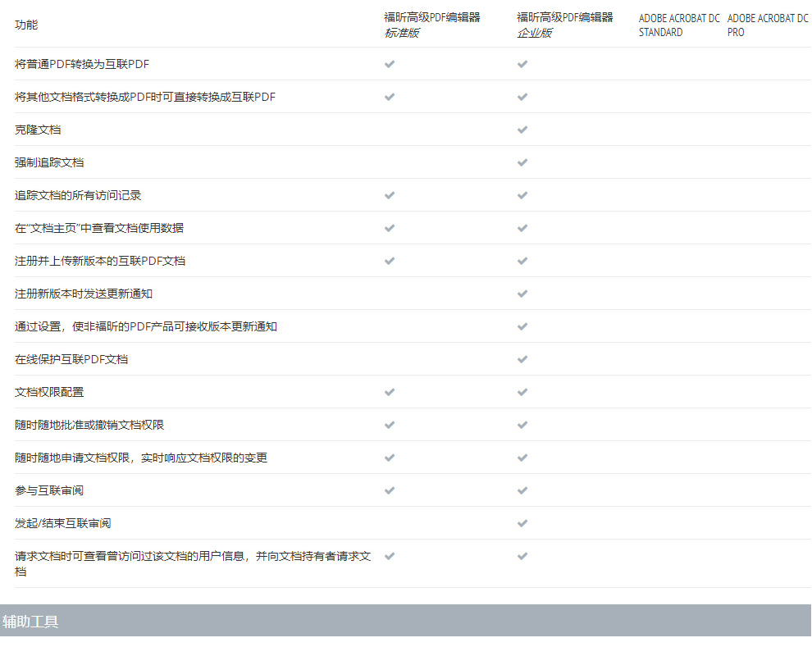Click 标准版 checkmark in 随时随地申请文档权限 row
This screenshot has width=812, height=647.
click(x=390, y=458)
